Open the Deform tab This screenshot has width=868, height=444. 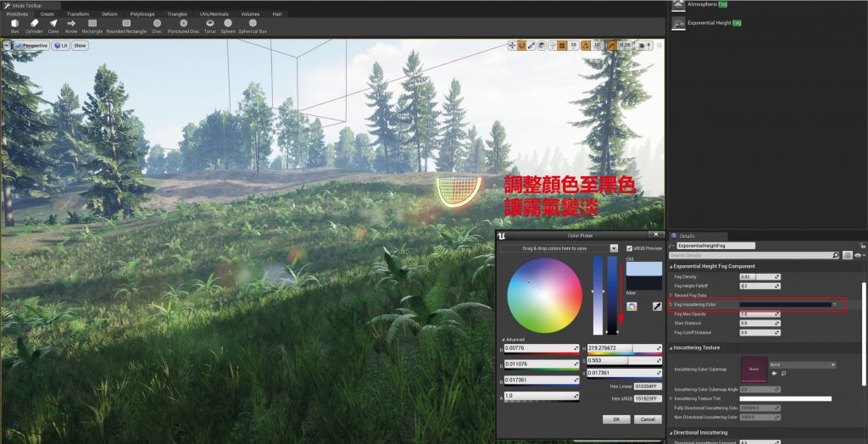[x=109, y=14]
